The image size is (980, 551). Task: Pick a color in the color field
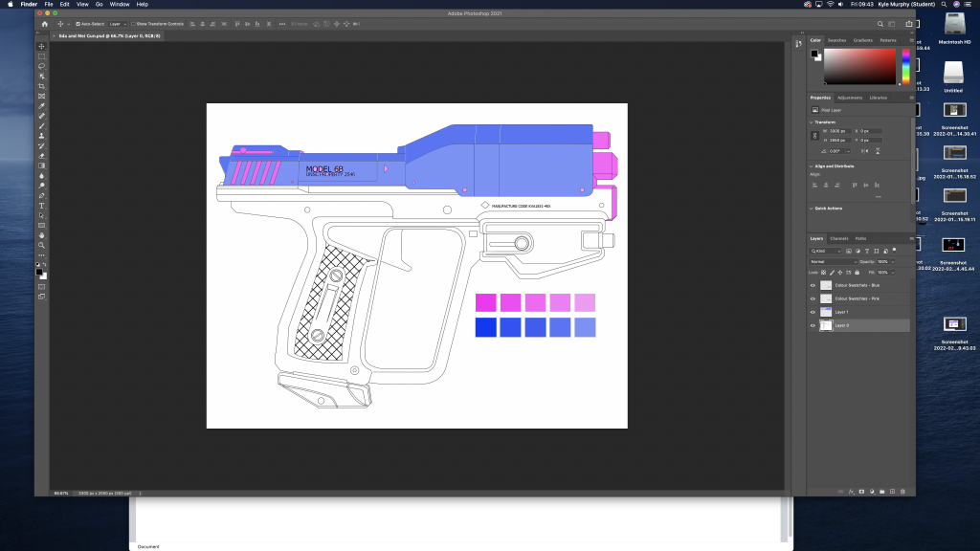pos(859,66)
